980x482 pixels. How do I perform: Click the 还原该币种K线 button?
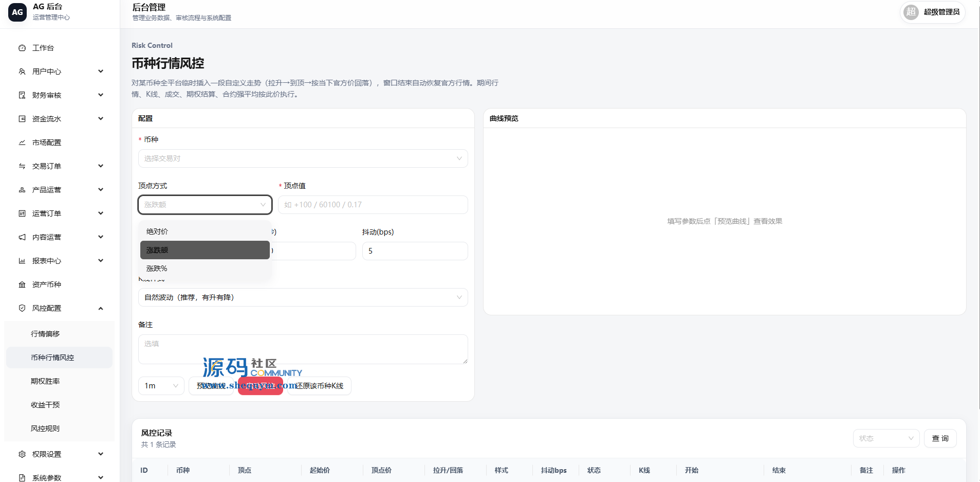click(x=320, y=386)
